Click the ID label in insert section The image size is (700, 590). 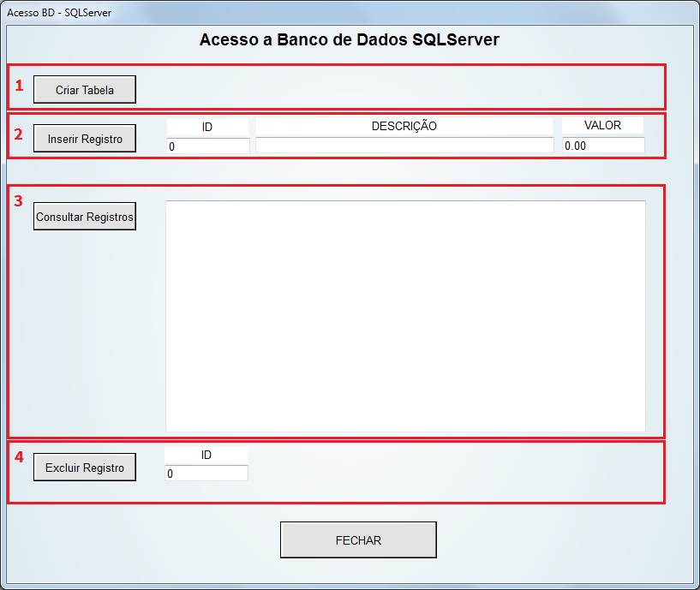(x=207, y=128)
